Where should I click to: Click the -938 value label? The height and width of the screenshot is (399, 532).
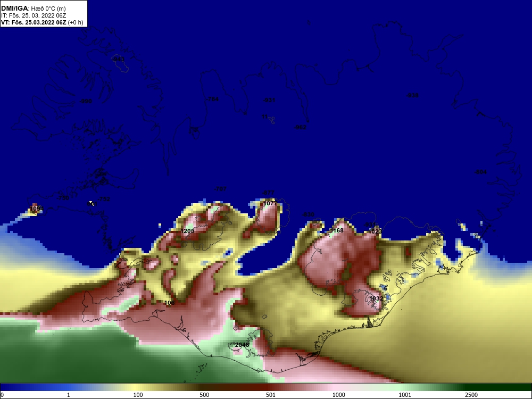pos(412,95)
